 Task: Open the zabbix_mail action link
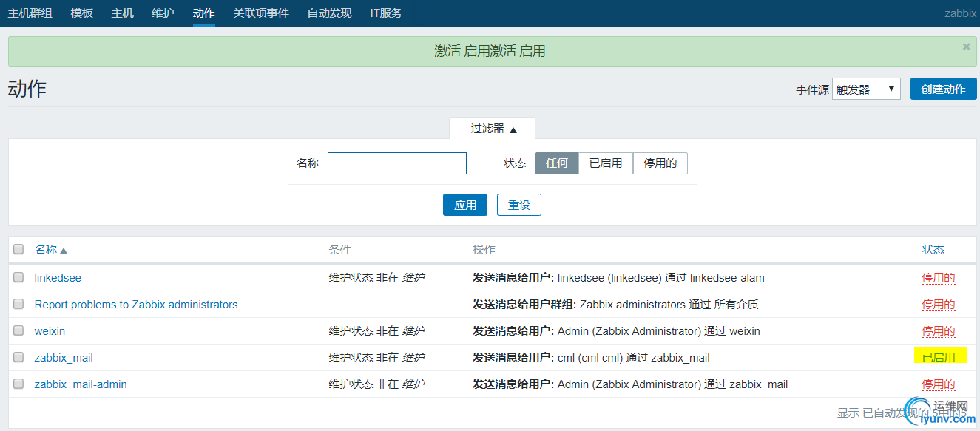pyautogui.click(x=64, y=358)
